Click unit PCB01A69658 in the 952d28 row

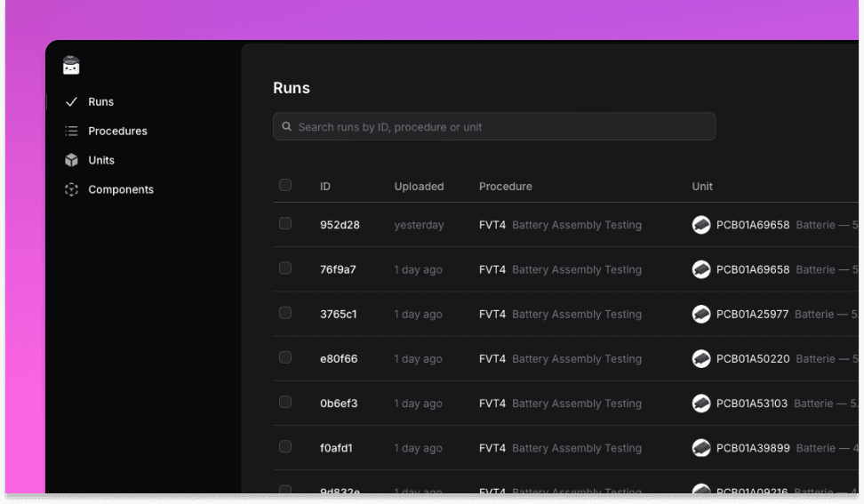(x=753, y=225)
